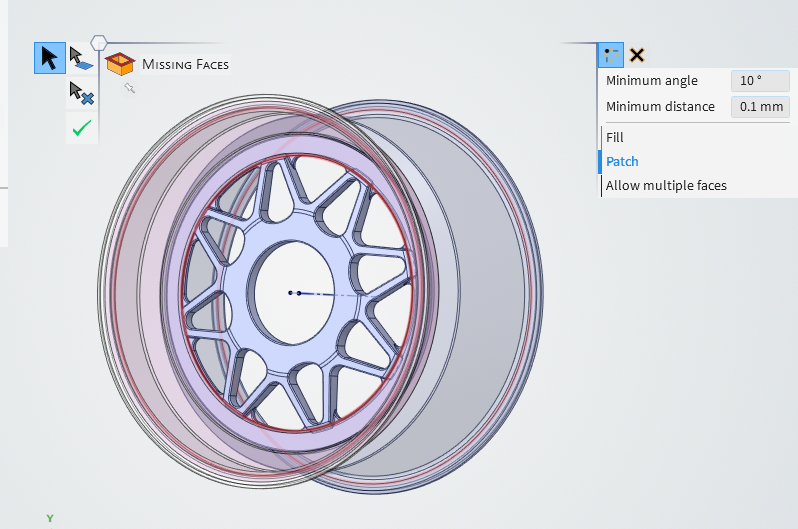798x529 pixels.
Task: Click the green Y axis indicator
Action: coord(49,518)
